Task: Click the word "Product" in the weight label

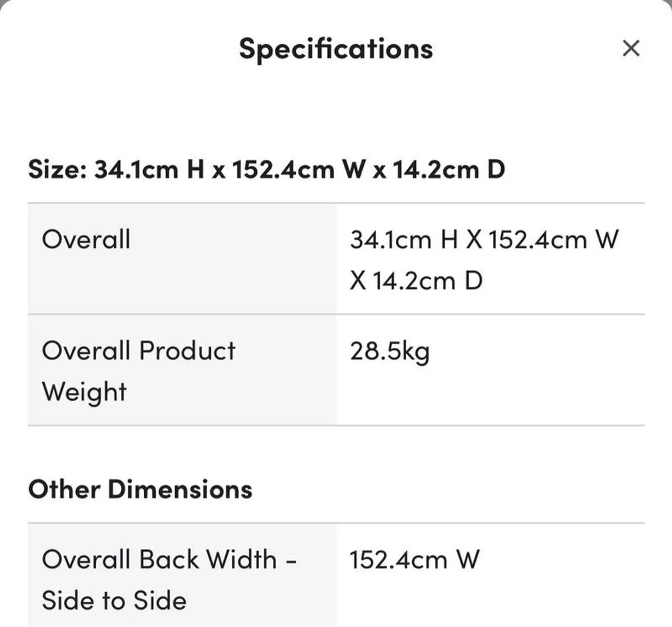Action: [x=187, y=351]
